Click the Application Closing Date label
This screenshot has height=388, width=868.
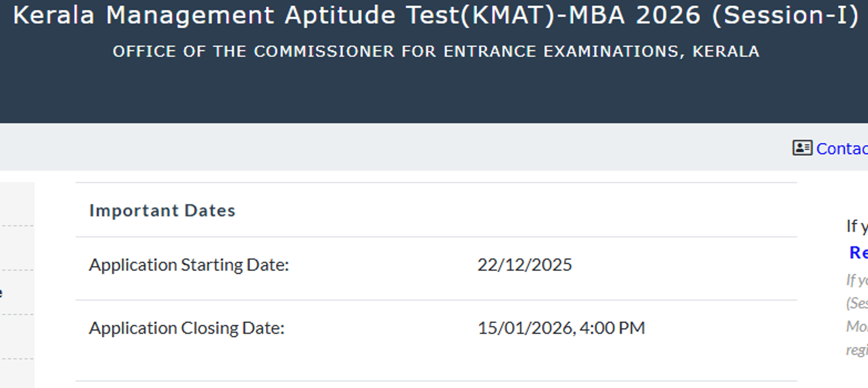pyautogui.click(x=187, y=328)
